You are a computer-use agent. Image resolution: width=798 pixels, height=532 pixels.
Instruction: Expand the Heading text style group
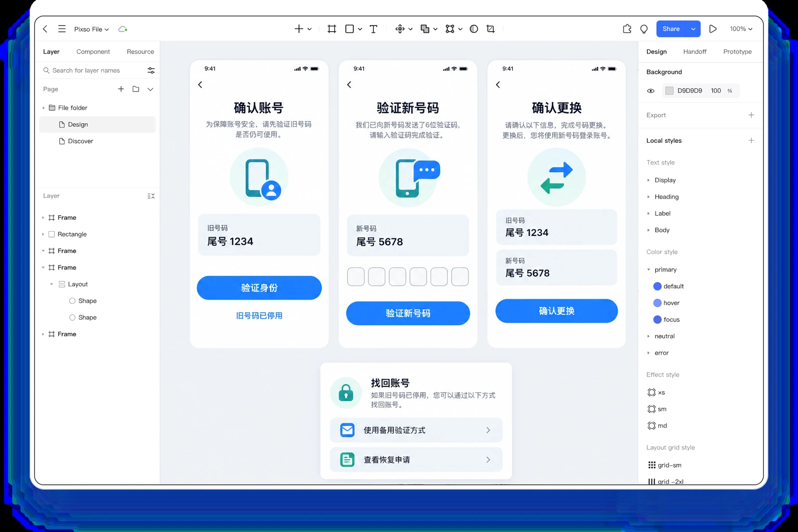tap(648, 197)
